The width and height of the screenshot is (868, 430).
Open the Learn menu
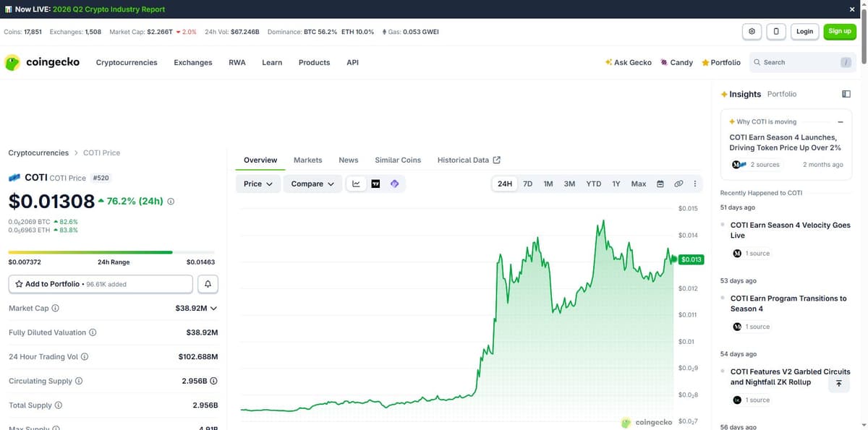(272, 63)
